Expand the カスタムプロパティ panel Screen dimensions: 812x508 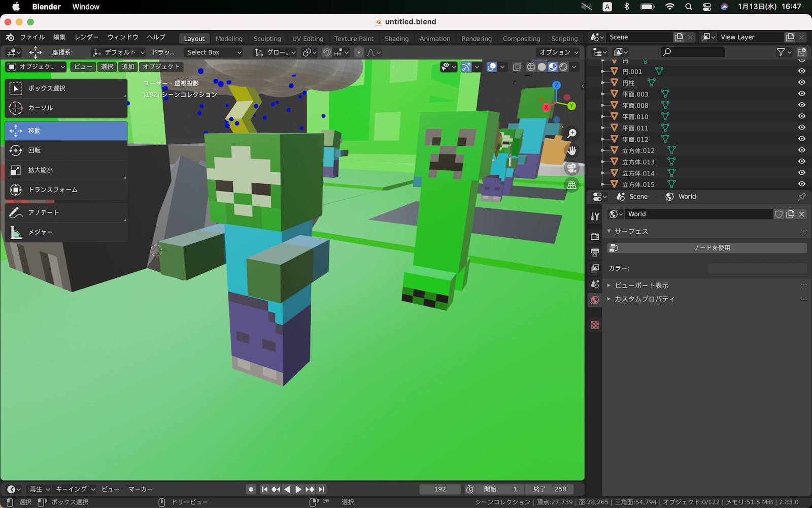pyautogui.click(x=645, y=299)
